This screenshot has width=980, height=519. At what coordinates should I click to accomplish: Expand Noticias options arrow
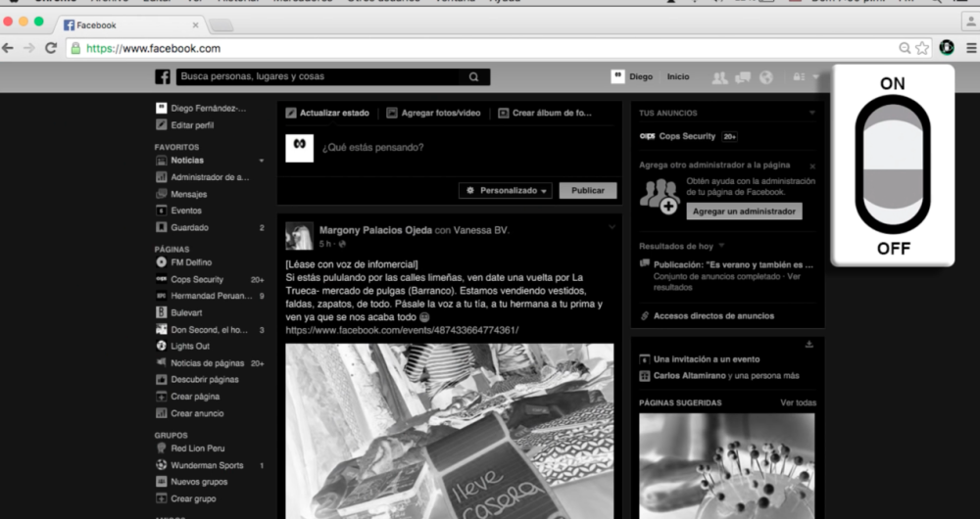[x=262, y=161]
